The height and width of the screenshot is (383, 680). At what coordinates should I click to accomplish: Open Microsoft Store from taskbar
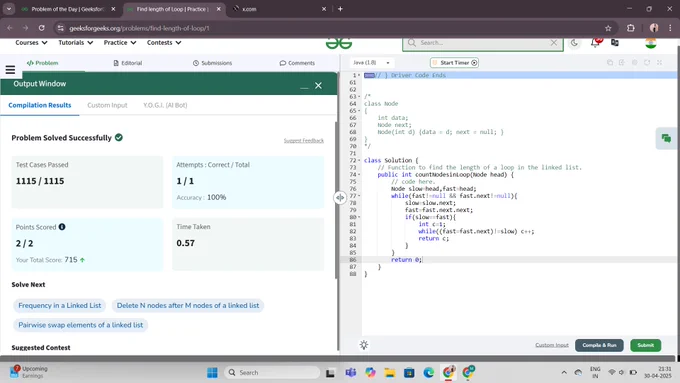(x=409, y=373)
